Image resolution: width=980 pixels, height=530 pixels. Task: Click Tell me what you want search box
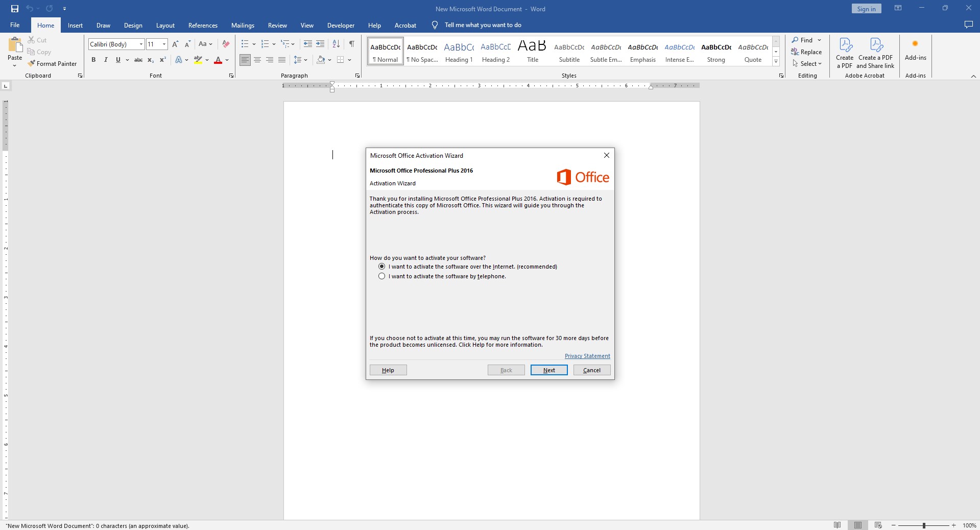click(483, 25)
